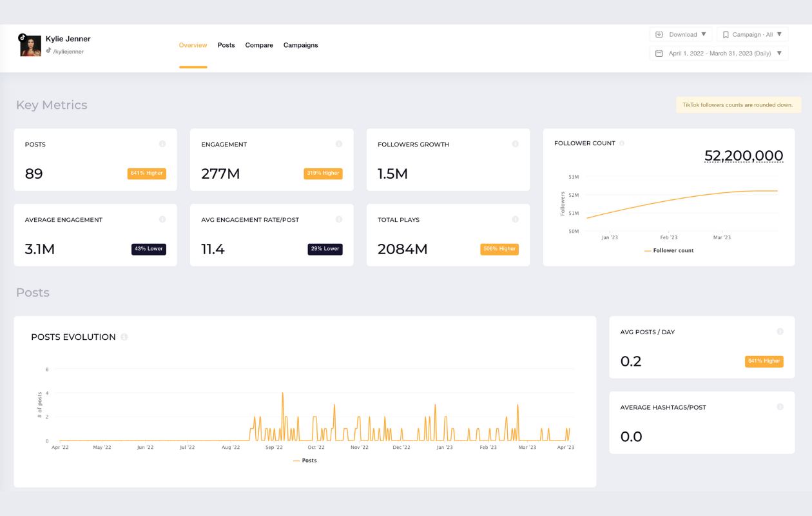Click the 3.1M average engagement value
The width and height of the screenshot is (812, 516).
39,249
